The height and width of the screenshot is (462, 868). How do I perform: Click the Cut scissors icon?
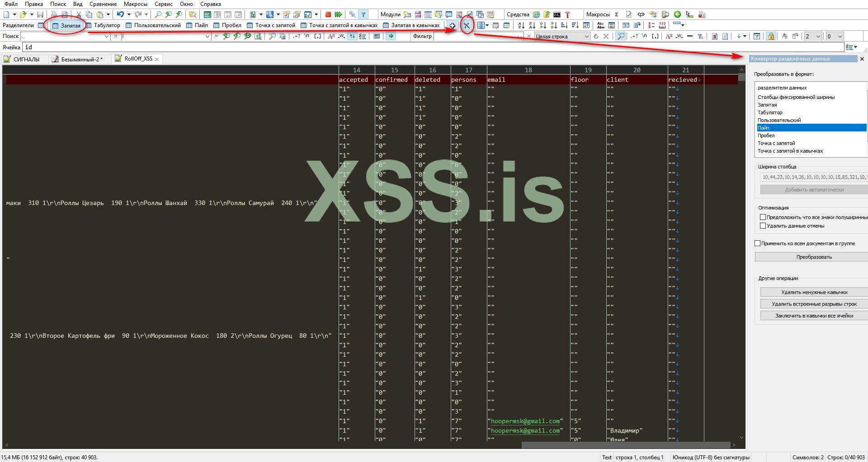click(79, 14)
